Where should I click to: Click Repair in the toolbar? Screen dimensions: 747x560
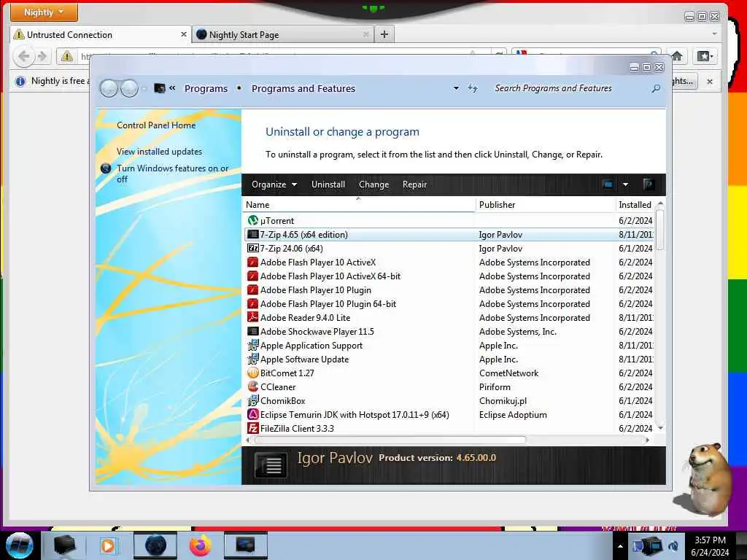pyautogui.click(x=414, y=184)
